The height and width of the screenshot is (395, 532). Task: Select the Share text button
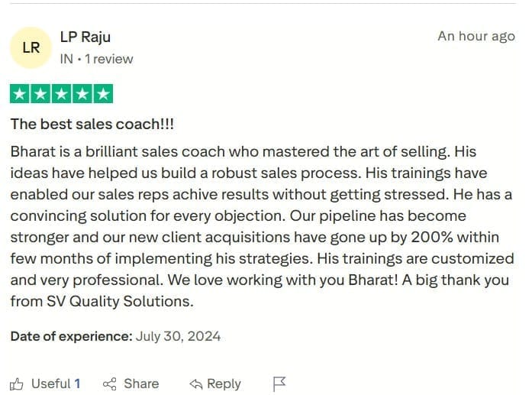pos(141,384)
